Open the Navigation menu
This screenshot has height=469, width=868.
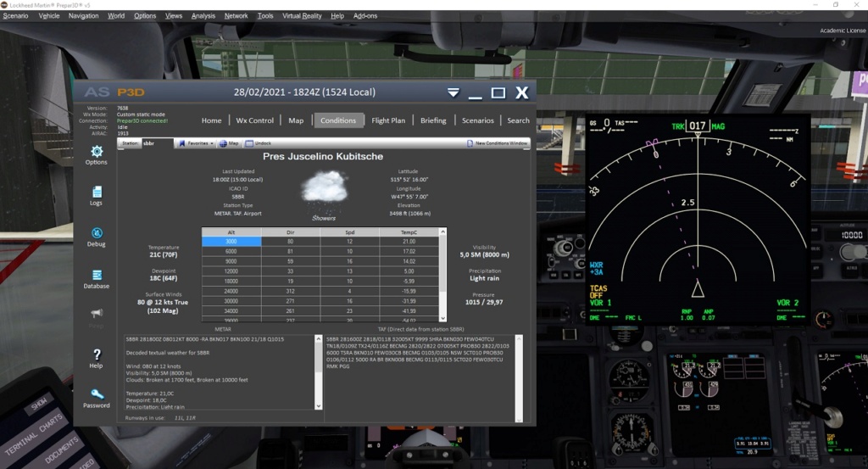coord(84,15)
